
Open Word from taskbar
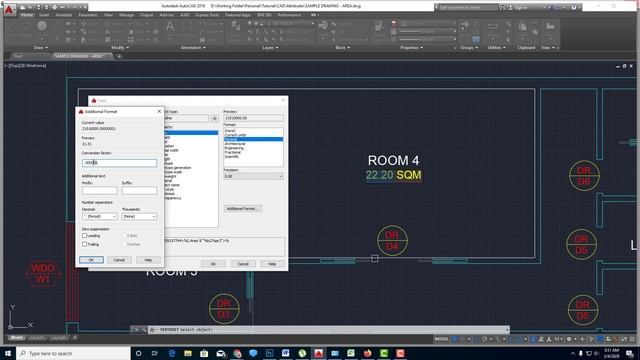286,353
